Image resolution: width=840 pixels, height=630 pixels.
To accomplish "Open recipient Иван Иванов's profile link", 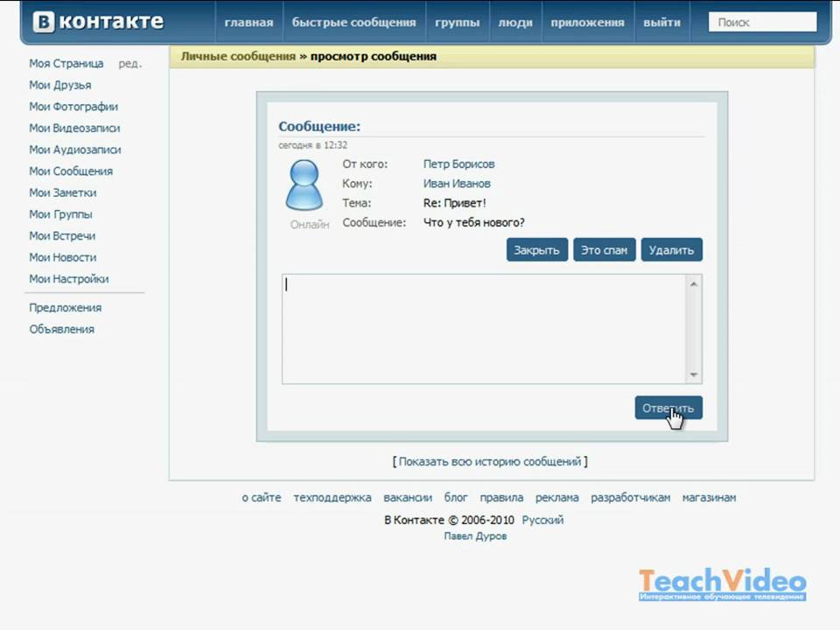I will tap(457, 183).
